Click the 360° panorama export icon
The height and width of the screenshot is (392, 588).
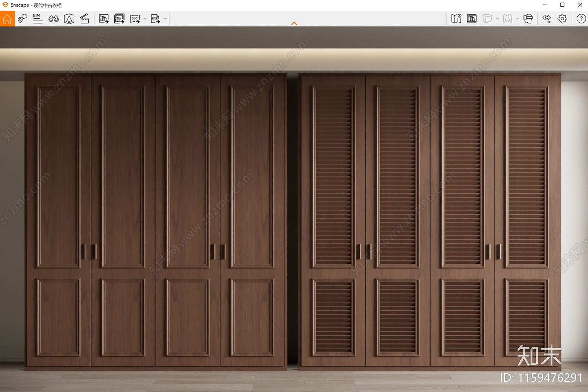[x=135, y=19]
